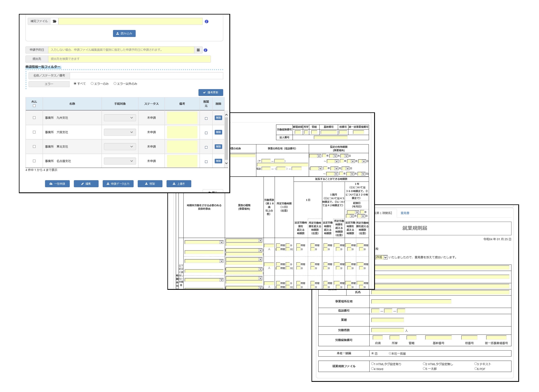Click the 提出先 search field
This screenshot has width=539, height=392.
tap(129, 59)
